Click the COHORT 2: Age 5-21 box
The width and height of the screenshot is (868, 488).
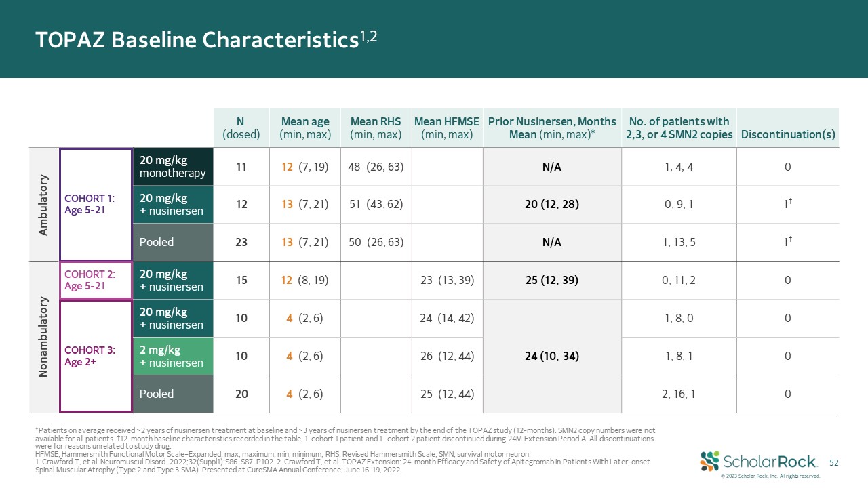96,280
